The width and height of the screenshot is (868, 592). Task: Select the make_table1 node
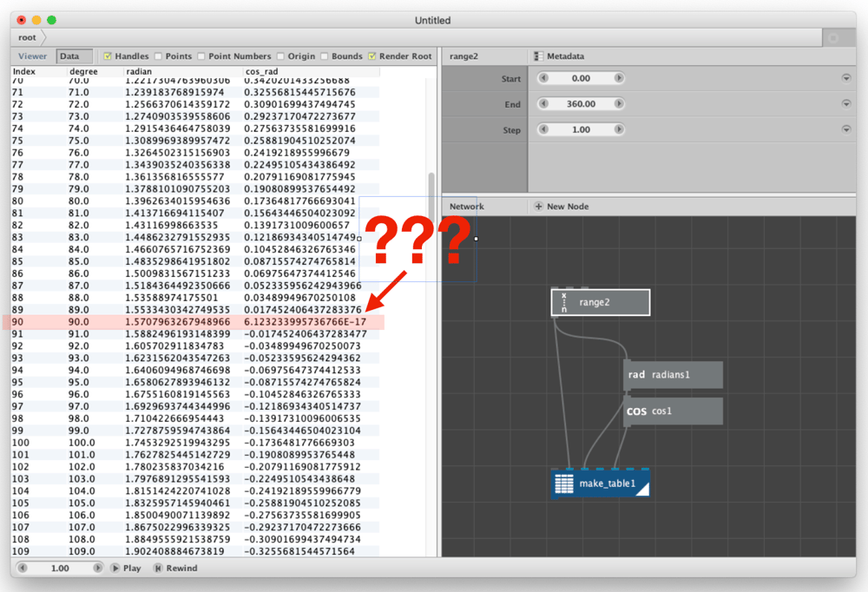(601, 483)
